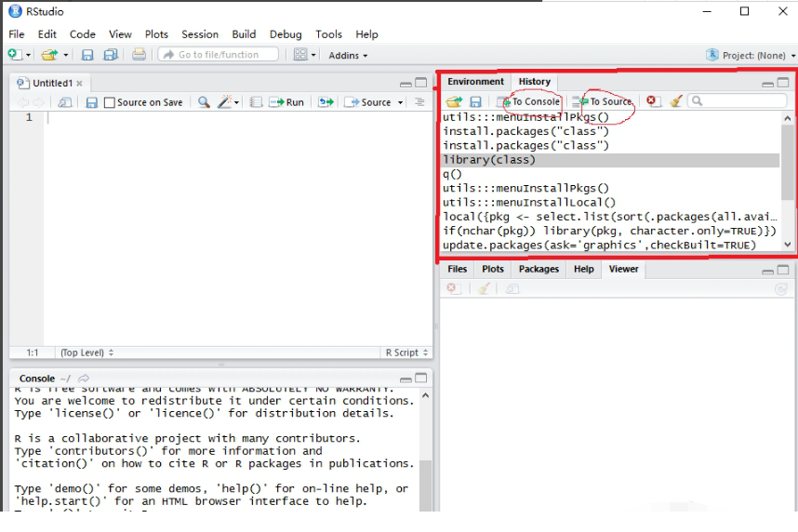
Task: Click the New File icon in main toolbar
Action: [14, 55]
